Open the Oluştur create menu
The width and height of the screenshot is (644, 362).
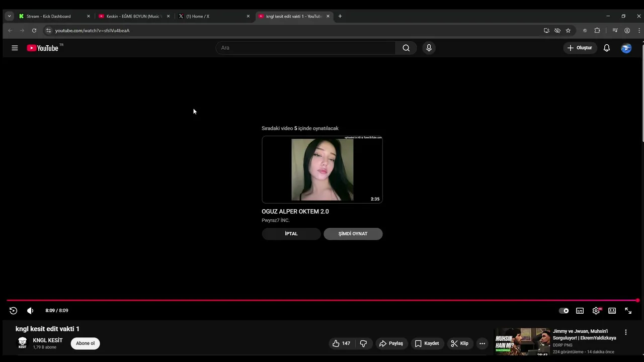(580, 48)
